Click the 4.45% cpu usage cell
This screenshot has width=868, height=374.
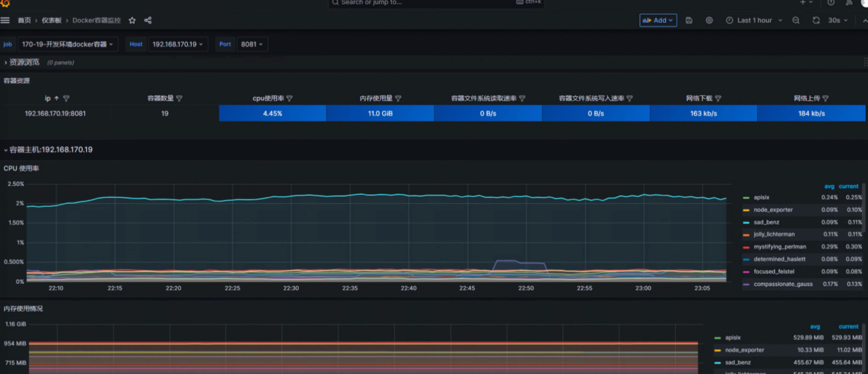click(x=273, y=113)
